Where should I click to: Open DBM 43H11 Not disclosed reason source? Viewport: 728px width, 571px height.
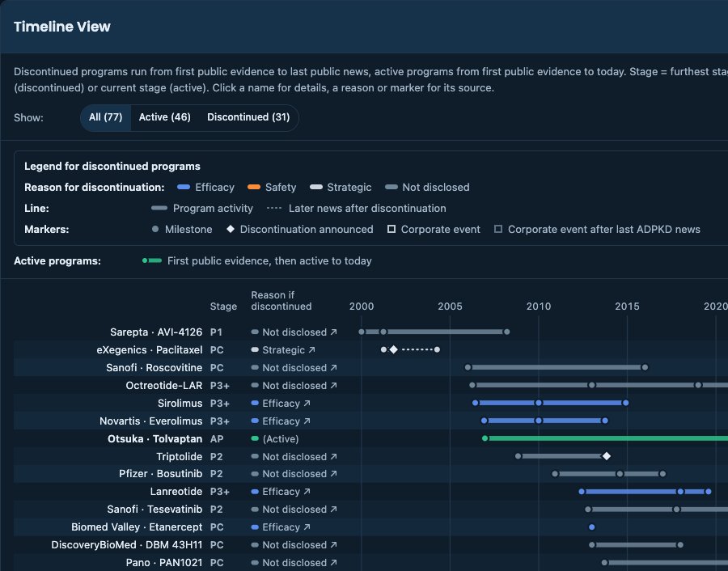[294, 545]
